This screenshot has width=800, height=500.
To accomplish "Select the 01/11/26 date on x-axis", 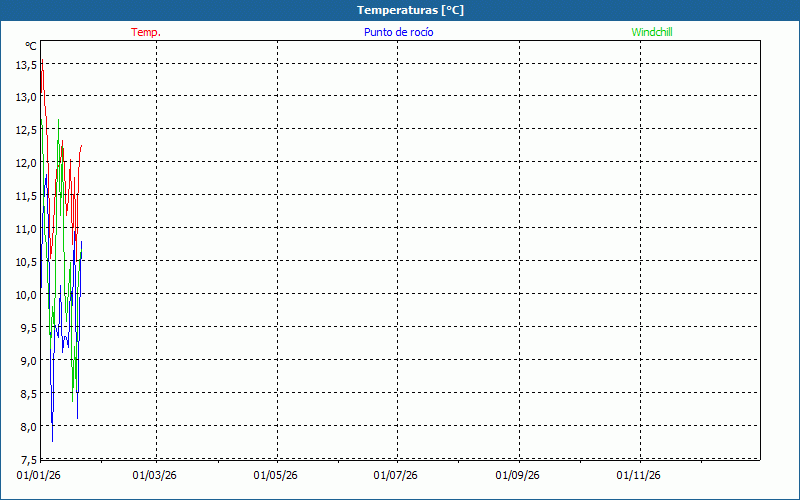I will 638,476.
